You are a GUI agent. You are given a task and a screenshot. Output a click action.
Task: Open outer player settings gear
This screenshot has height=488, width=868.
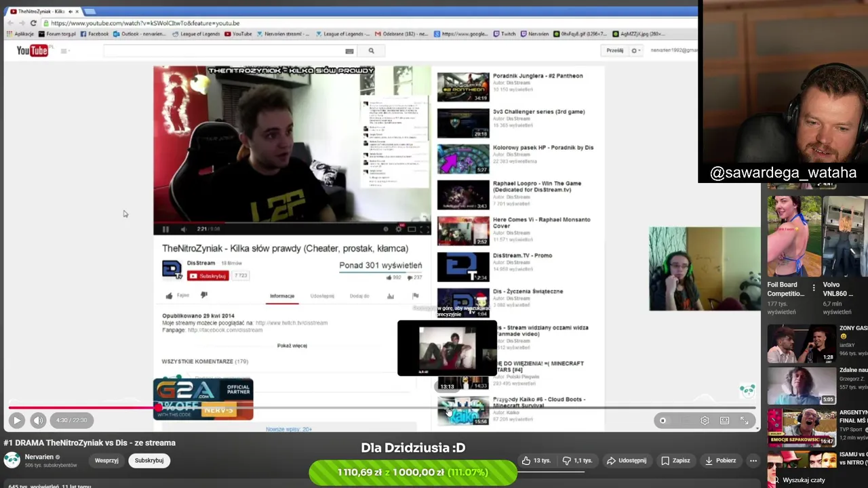click(x=705, y=421)
